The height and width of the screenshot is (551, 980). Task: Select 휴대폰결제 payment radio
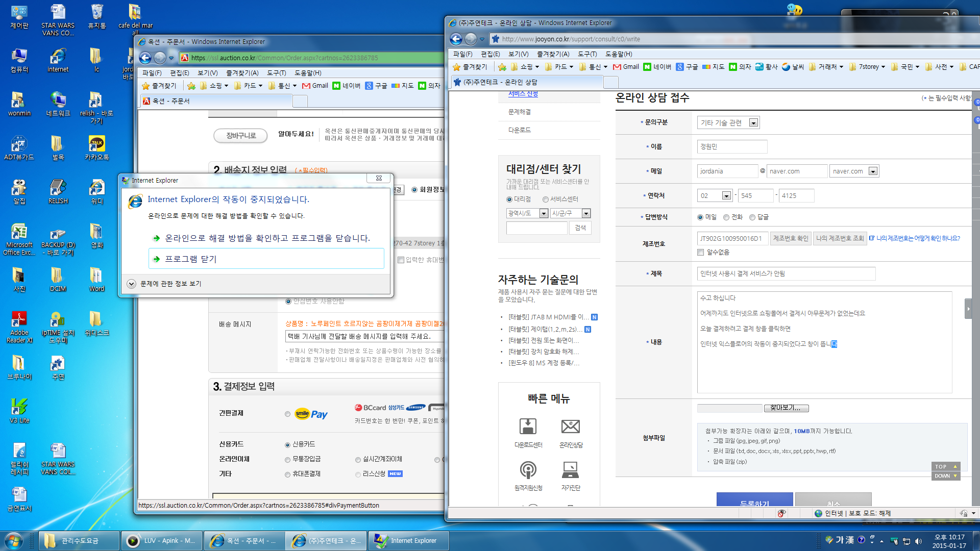pos(287,474)
